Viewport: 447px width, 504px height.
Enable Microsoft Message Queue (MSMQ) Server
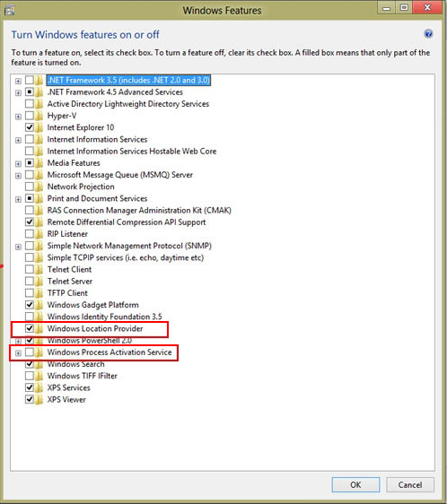[30, 175]
